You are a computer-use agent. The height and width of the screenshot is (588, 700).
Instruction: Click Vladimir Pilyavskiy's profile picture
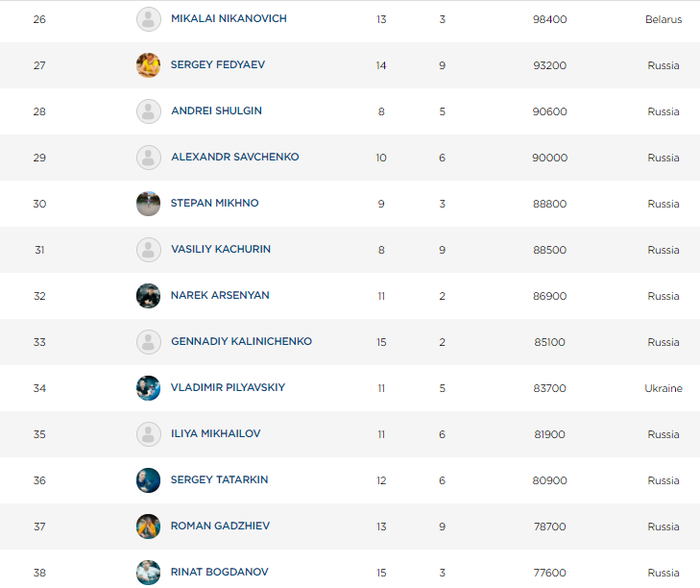pos(148,387)
